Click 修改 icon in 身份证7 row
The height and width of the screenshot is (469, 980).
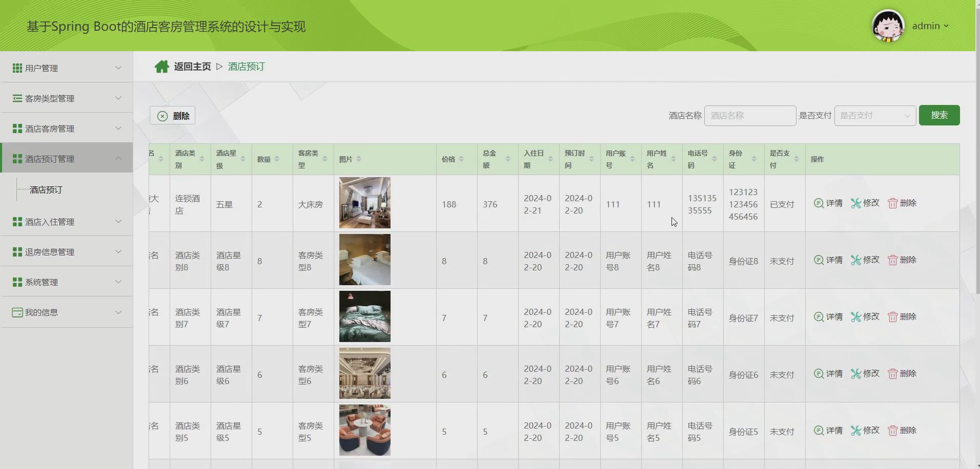(x=855, y=316)
